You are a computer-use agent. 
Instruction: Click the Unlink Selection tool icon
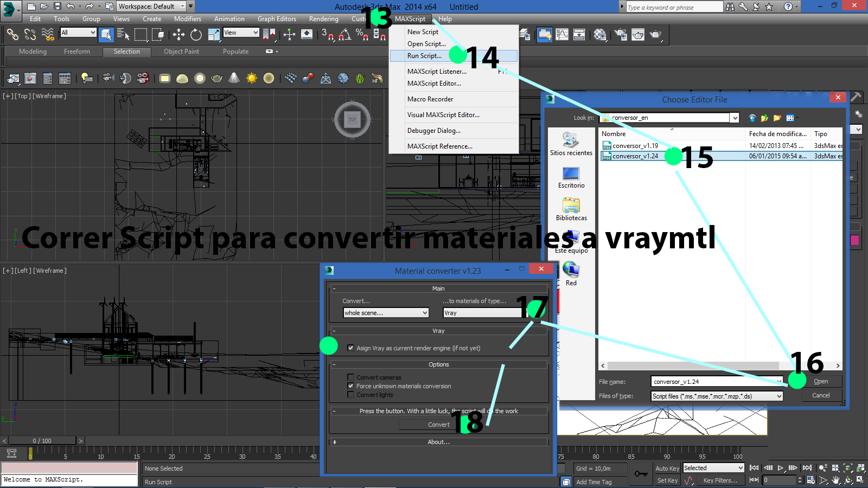pyautogui.click(x=30, y=35)
